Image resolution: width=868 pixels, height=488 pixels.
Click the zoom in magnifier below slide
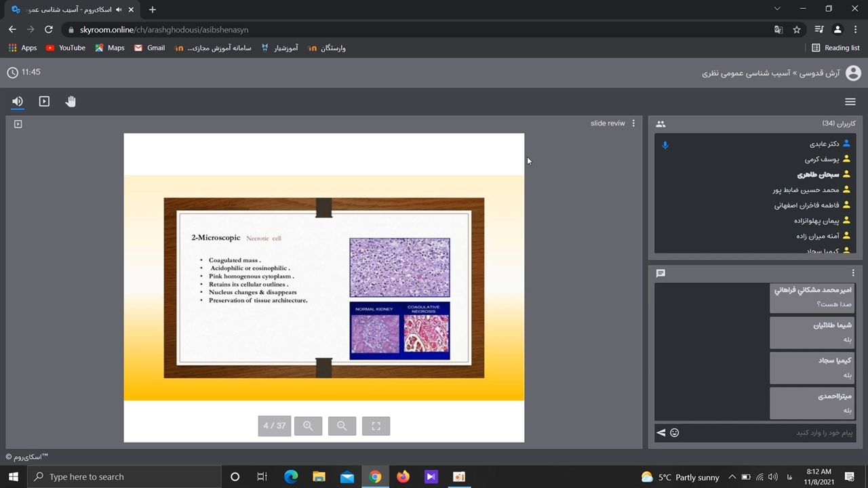pyautogui.click(x=308, y=426)
